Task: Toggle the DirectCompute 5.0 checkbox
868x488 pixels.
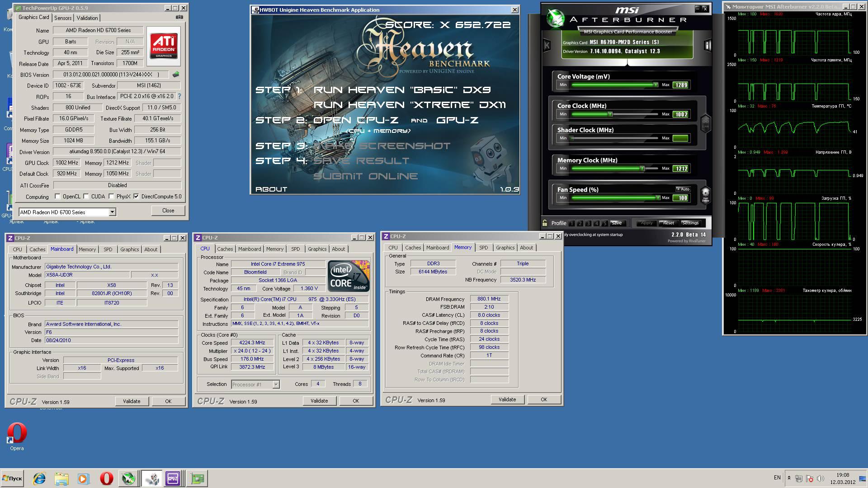Action: click(x=136, y=197)
